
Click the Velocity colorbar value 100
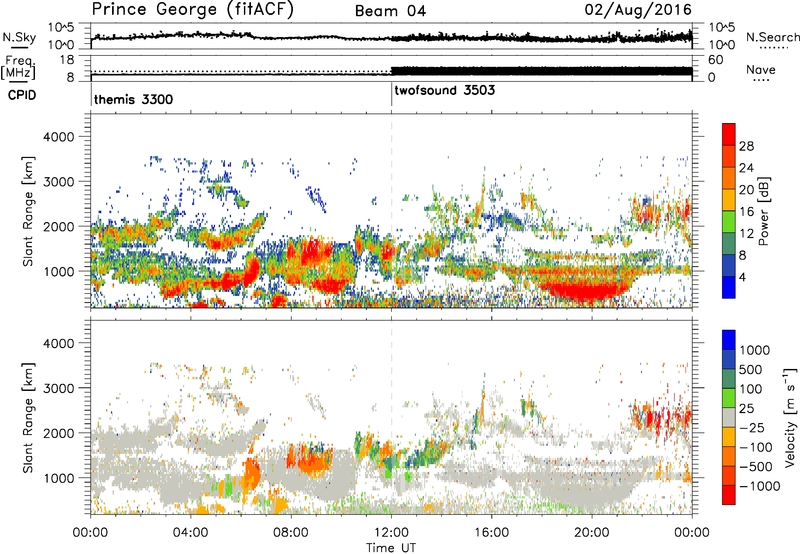[751, 389]
